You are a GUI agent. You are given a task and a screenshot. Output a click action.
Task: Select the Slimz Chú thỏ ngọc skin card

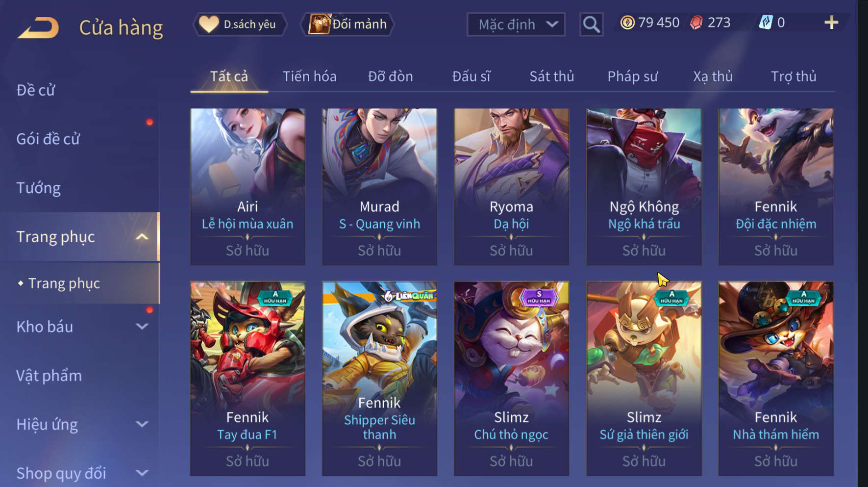coord(511,378)
